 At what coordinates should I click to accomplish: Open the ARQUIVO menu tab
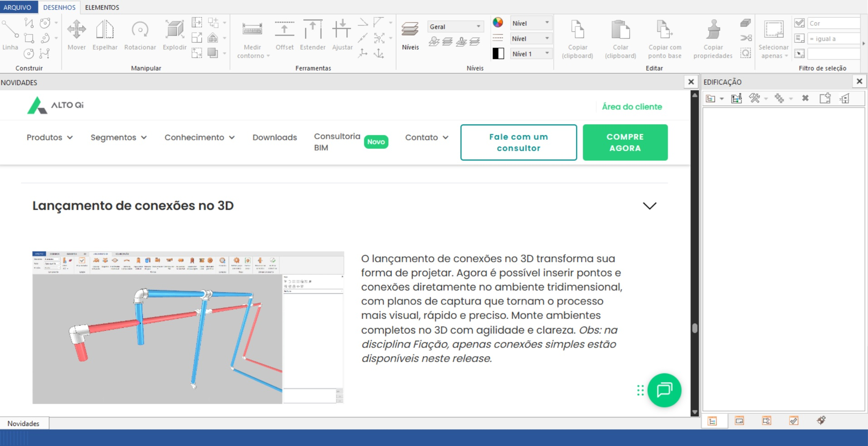coord(18,7)
